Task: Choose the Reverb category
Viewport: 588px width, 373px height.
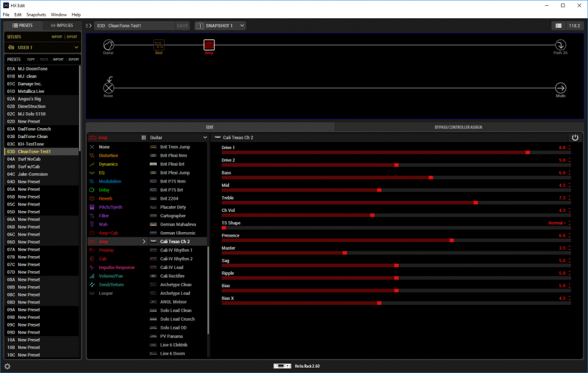Action: (105, 199)
